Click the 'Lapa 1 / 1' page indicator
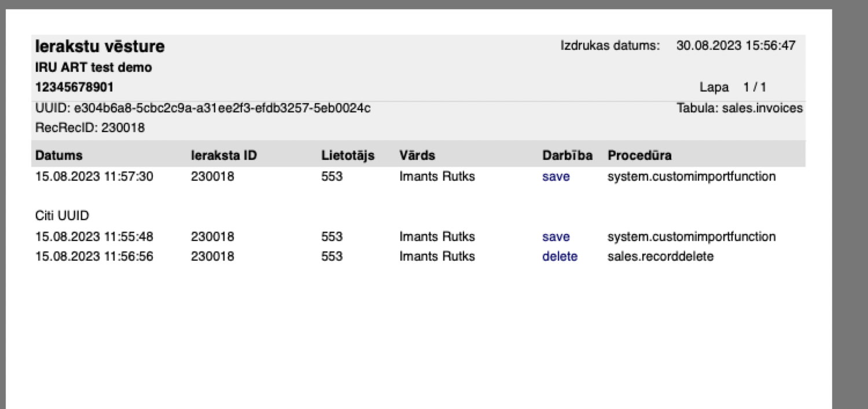The height and width of the screenshot is (409, 868). click(x=733, y=87)
